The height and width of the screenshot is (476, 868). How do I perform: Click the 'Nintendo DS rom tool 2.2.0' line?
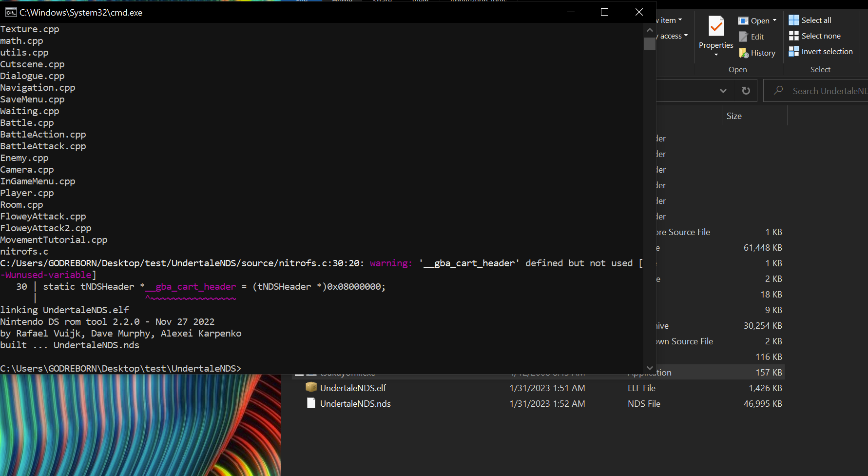pos(107,322)
